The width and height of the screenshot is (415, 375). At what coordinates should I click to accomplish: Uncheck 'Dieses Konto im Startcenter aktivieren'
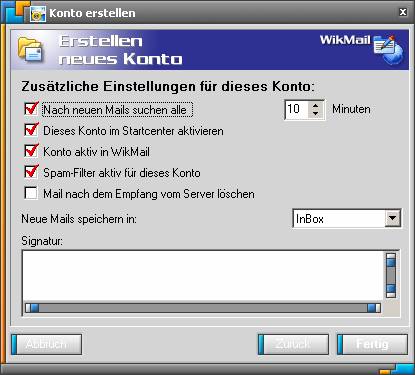pos(31,130)
